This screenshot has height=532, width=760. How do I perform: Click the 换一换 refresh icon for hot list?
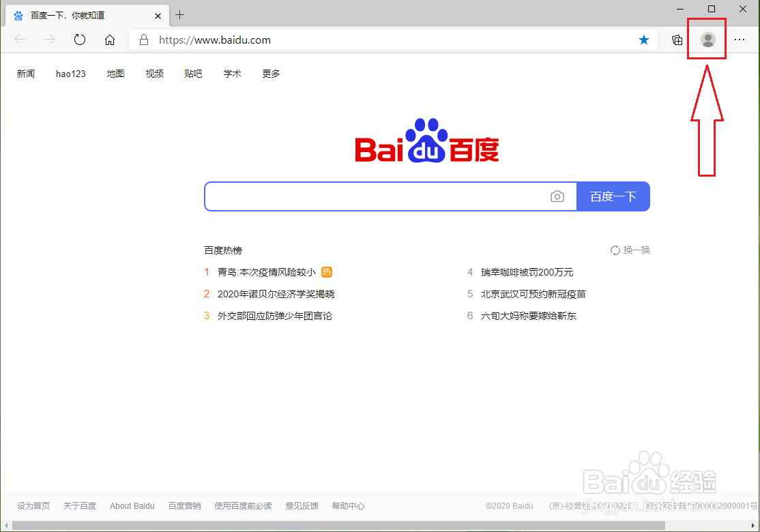pos(615,250)
